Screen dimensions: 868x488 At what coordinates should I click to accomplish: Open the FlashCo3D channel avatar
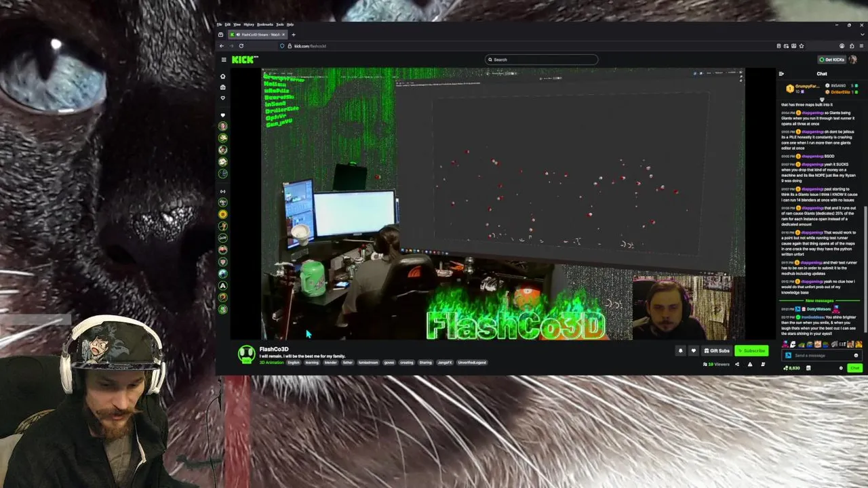click(x=247, y=354)
